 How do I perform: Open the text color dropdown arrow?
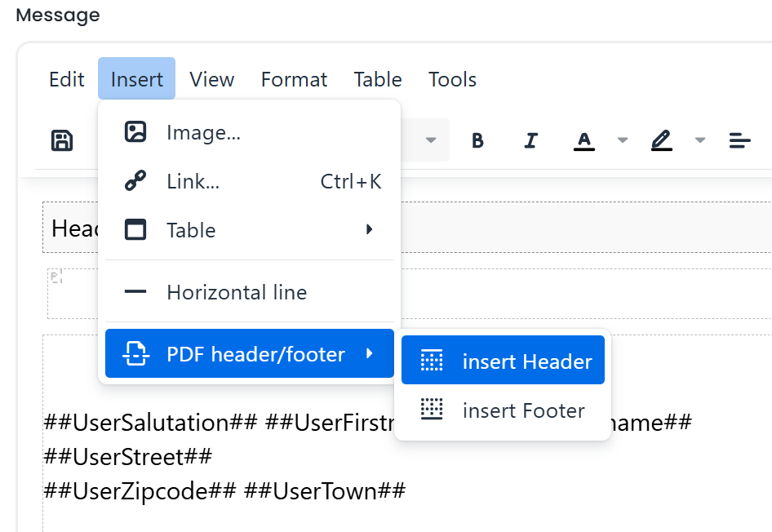coord(622,140)
